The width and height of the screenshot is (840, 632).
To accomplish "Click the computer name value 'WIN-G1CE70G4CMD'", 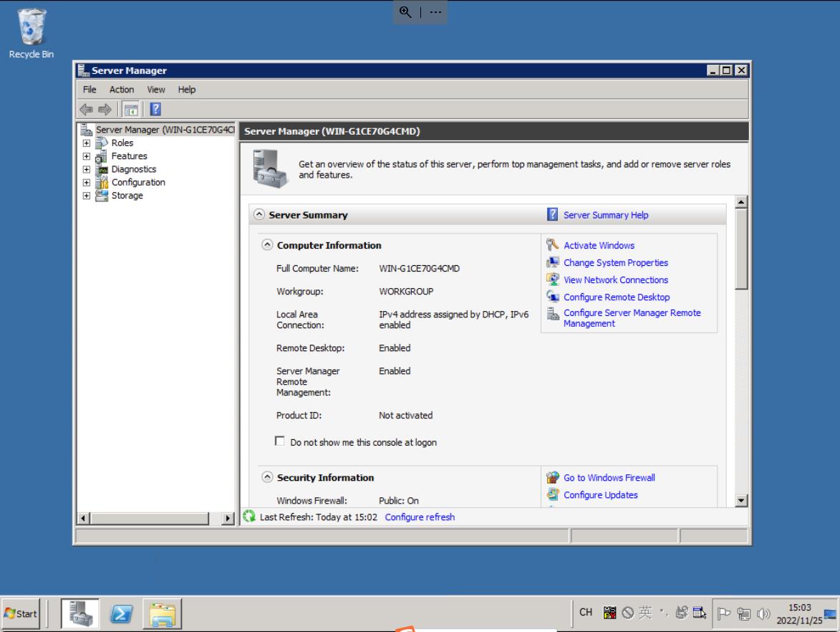I will [420, 268].
